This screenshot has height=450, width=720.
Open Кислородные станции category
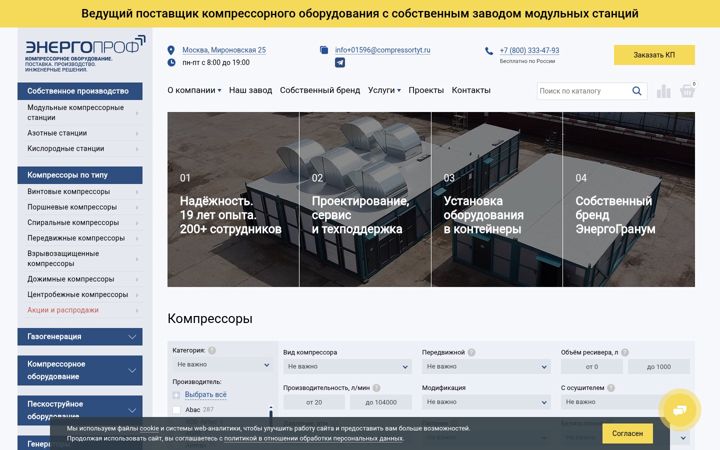tap(80, 149)
